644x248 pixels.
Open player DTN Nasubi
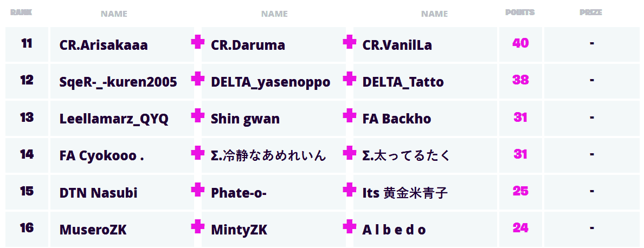98,193
